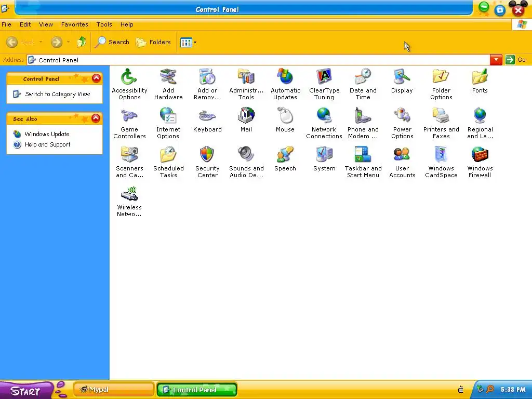Open Security Center icon
The width and height of the screenshot is (532, 399).
click(x=207, y=162)
